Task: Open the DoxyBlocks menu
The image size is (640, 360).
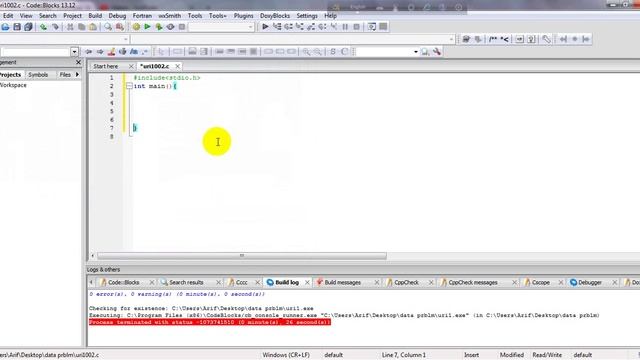Action: [275, 16]
